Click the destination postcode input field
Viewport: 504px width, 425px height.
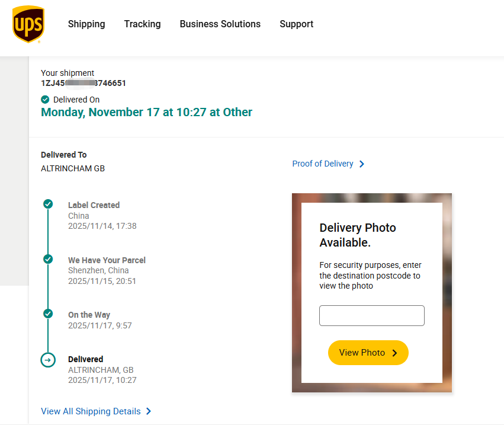coord(371,315)
